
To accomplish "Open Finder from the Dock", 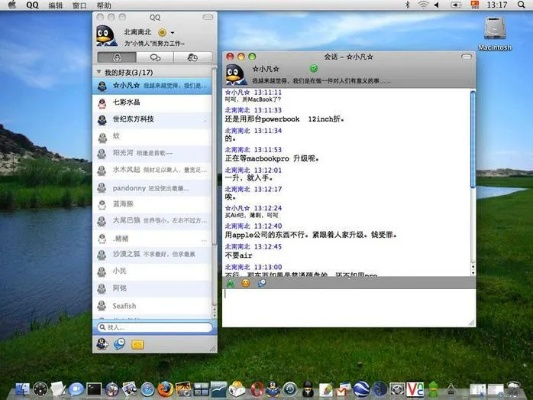I will [x=22, y=389].
